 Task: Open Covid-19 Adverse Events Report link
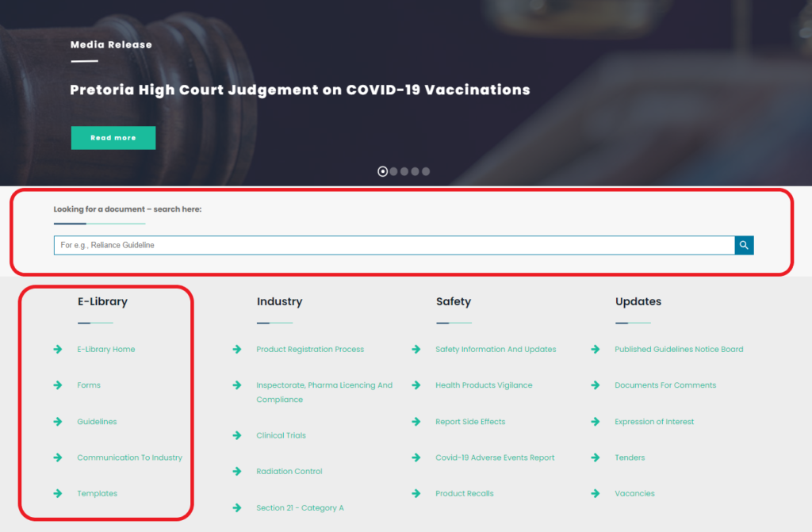click(x=495, y=457)
